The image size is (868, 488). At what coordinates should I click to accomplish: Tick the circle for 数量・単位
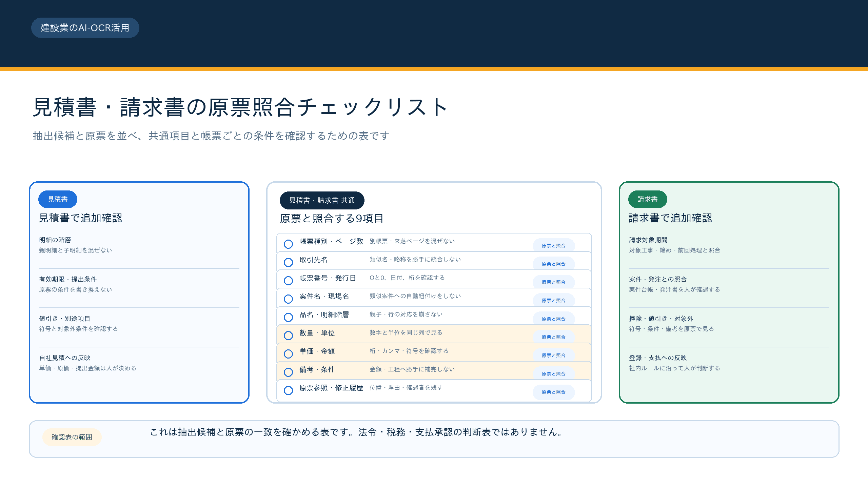click(x=288, y=335)
